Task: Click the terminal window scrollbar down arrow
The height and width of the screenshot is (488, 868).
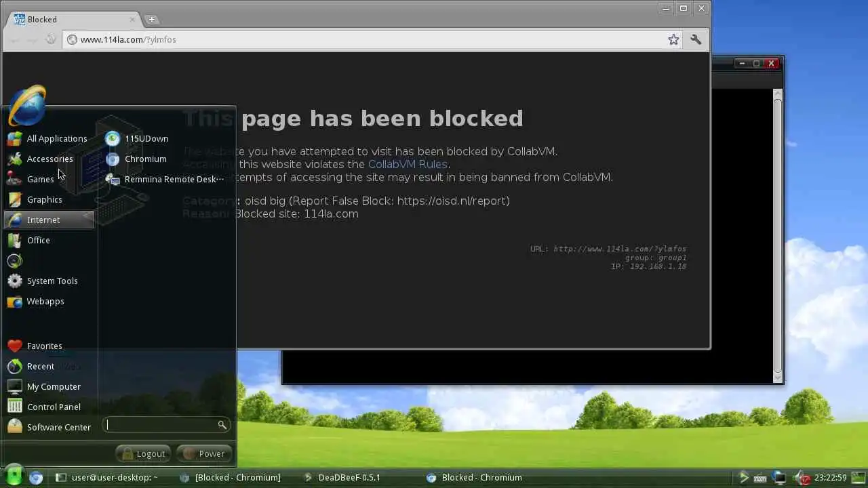Action: click(x=777, y=377)
